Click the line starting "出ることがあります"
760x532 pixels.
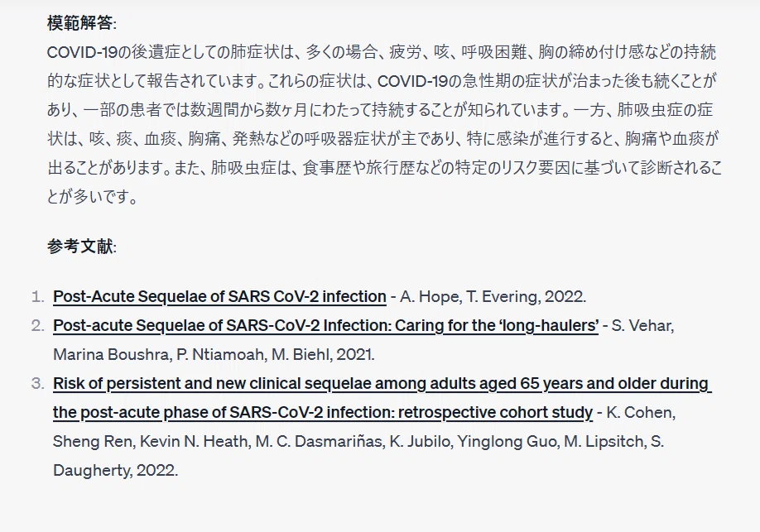tap(385, 168)
